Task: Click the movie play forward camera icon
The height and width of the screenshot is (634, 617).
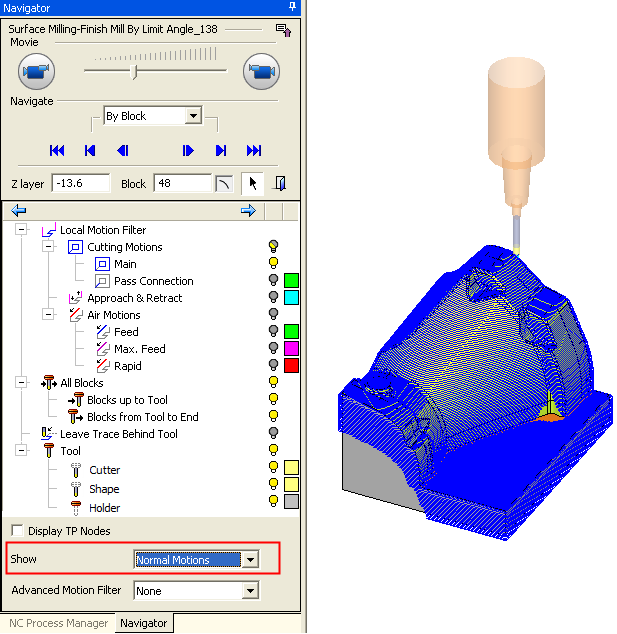Action: (261, 71)
